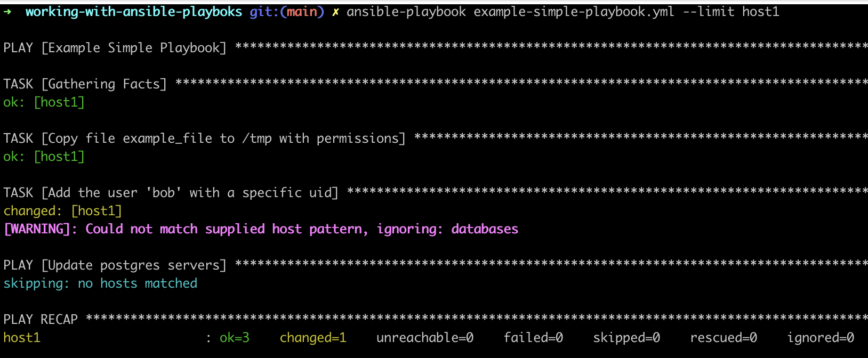868x358 pixels.
Task: Click the PLAY [Update postgres servers] line
Action: pyautogui.click(x=115, y=265)
